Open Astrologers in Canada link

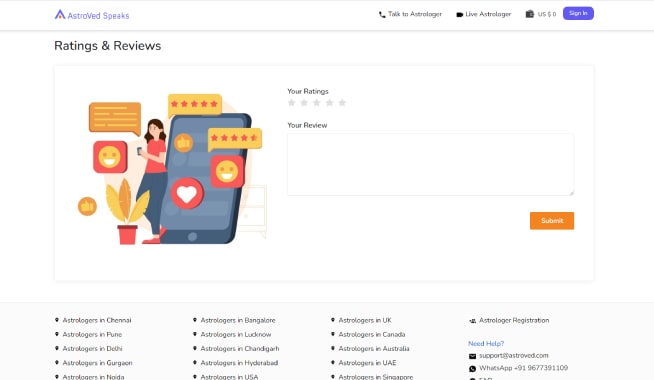click(x=372, y=335)
